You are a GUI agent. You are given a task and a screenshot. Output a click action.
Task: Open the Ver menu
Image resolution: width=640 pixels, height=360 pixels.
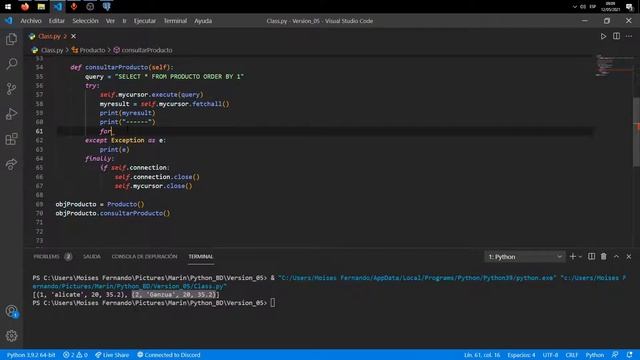(110, 21)
